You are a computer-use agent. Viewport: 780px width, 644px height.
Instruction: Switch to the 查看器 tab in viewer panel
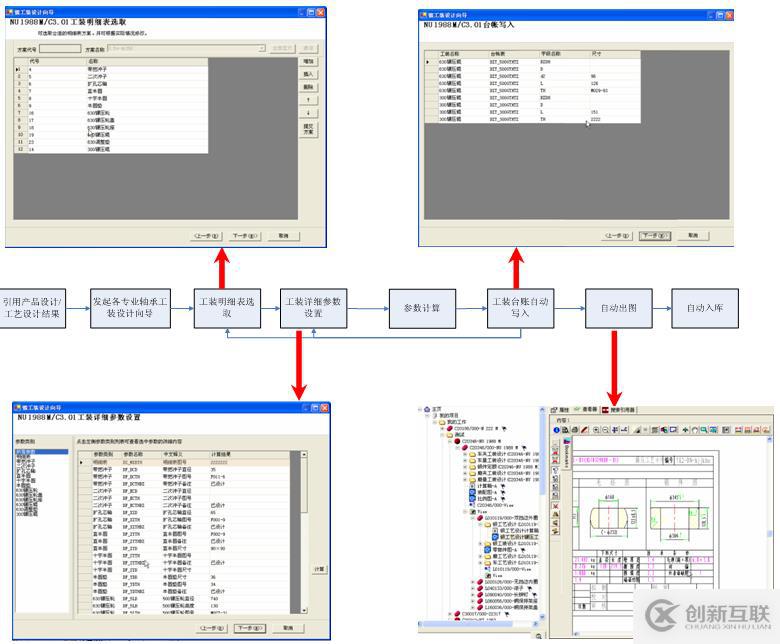pos(585,409)
